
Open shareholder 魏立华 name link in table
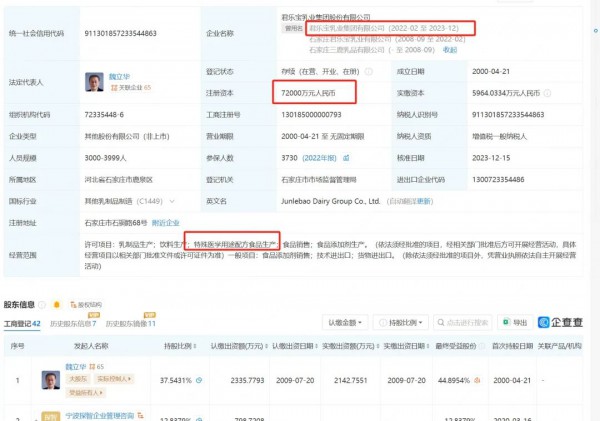(75, 367)
